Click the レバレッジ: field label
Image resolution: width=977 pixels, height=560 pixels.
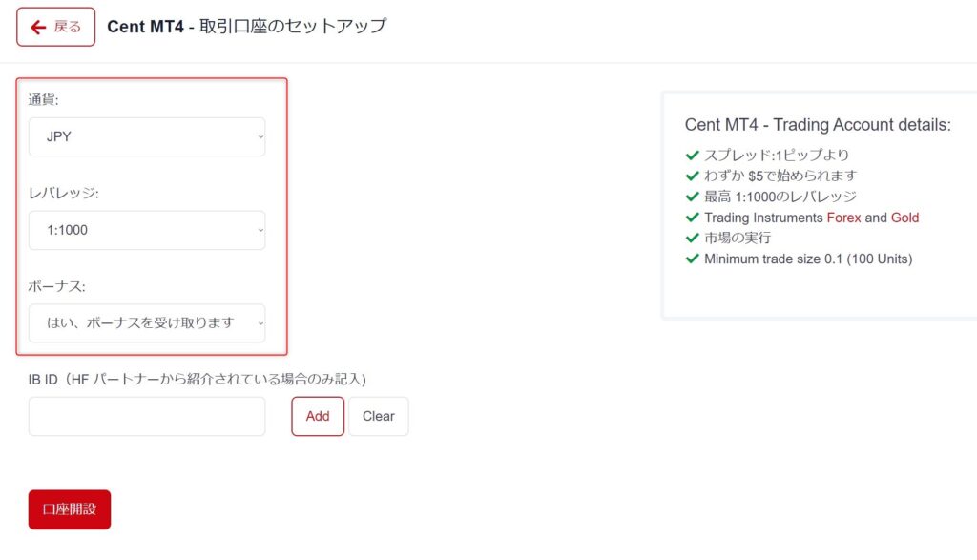pyautogui.click(x=64, y=193)
